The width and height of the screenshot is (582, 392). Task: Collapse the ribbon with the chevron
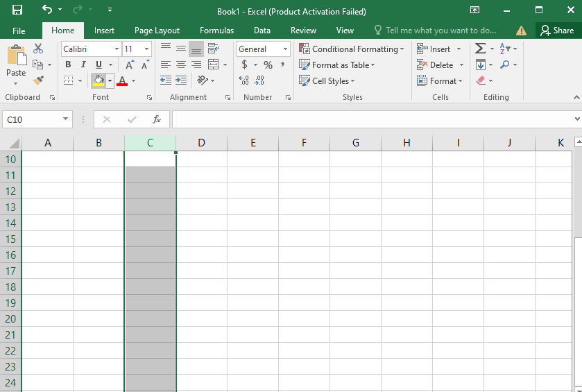pos(576,97)
